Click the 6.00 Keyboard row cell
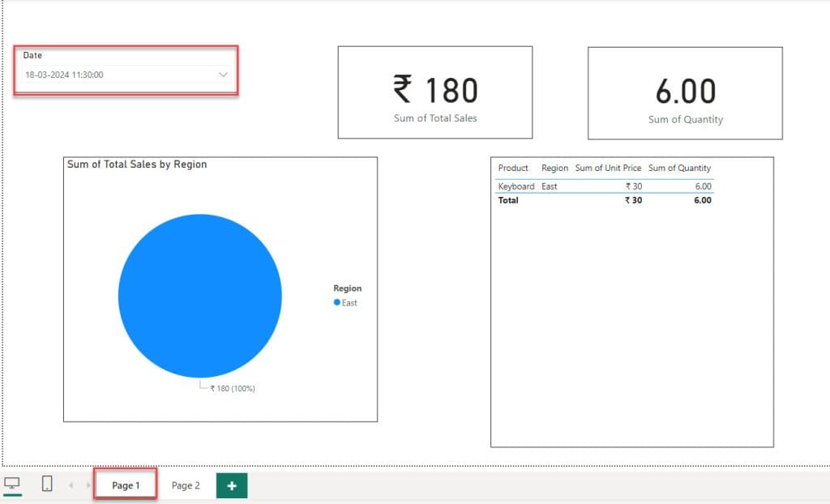The height and width of the screenshot is (504, 830). (x=703, y=186)
